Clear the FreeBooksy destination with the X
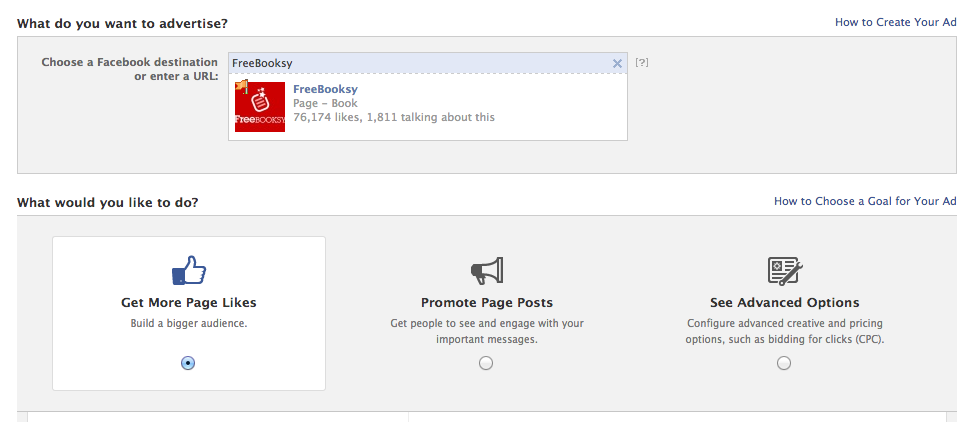 617,63
